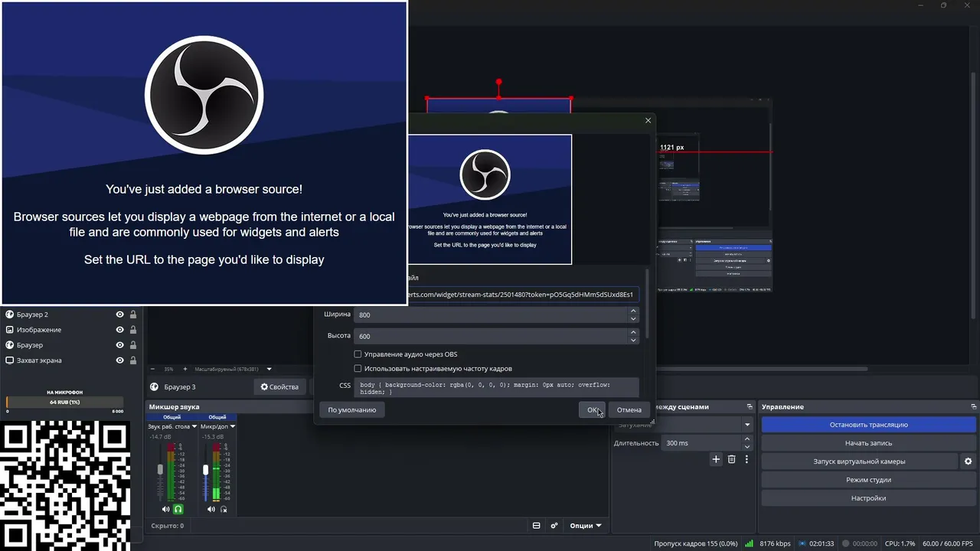The height and width of the screenshot is (551, 980).
Task: Click the CSS text box in the dialog
Action: 496,387
